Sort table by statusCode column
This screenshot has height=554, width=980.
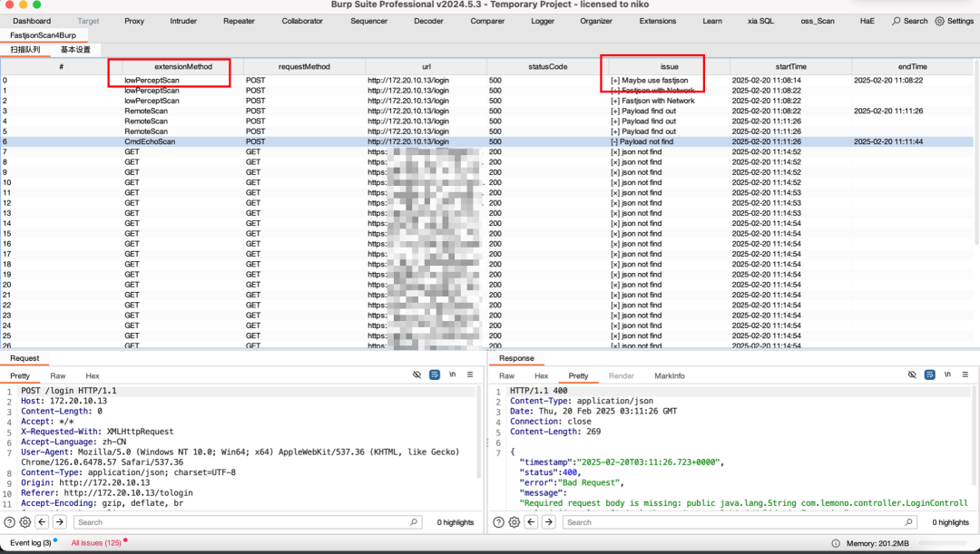[x=547, y=66]
